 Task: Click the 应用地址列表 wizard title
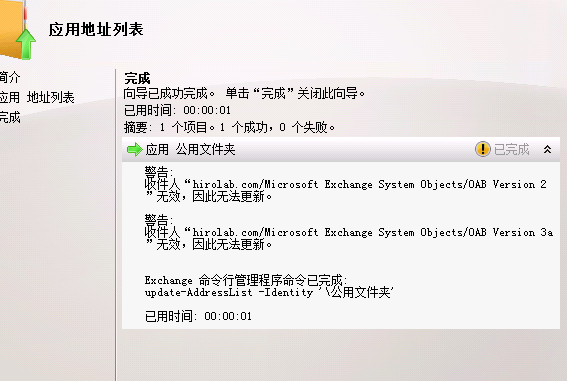point(96,29)
